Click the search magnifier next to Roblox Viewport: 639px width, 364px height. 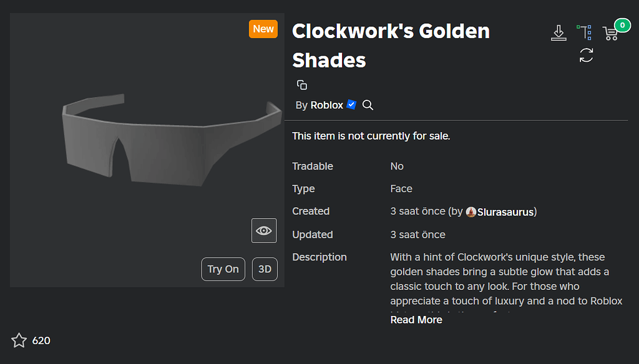tap(368, 105)
